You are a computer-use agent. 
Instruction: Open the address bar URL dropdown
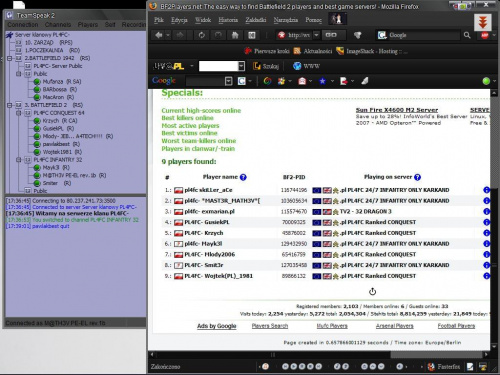(x=316, y=35)
